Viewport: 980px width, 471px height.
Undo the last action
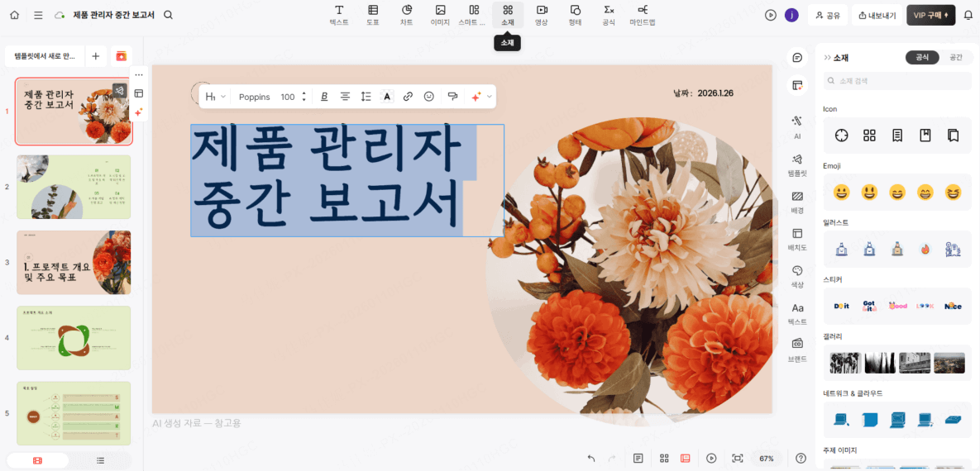591,459
